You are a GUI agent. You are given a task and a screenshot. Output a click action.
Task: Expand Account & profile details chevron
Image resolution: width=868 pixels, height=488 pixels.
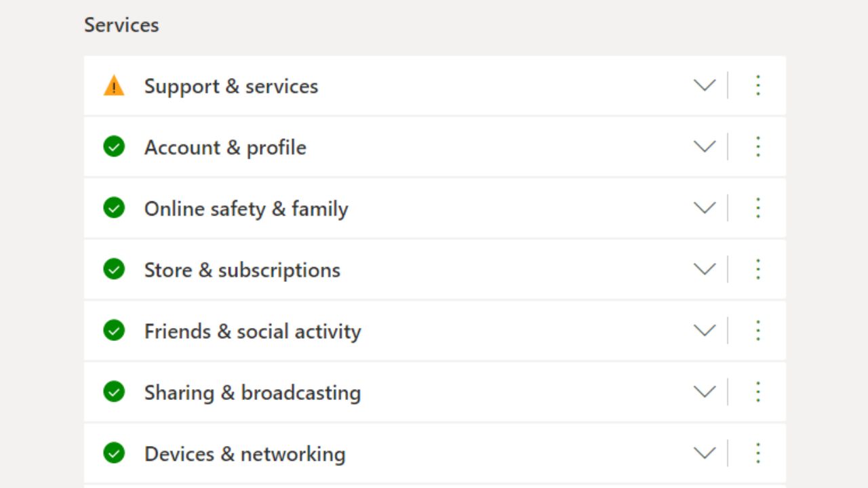[x=705, y=146]
